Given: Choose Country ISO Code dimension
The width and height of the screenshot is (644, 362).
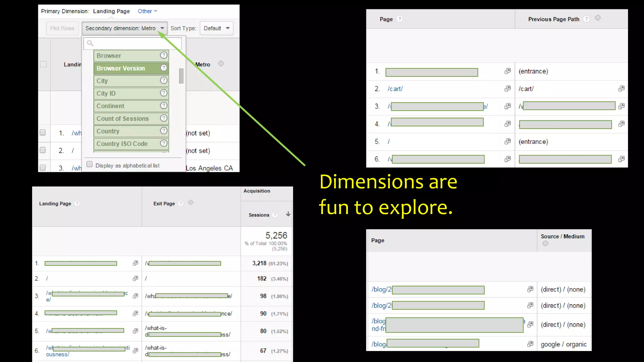Looking at the screenshot, I should 131,144.
